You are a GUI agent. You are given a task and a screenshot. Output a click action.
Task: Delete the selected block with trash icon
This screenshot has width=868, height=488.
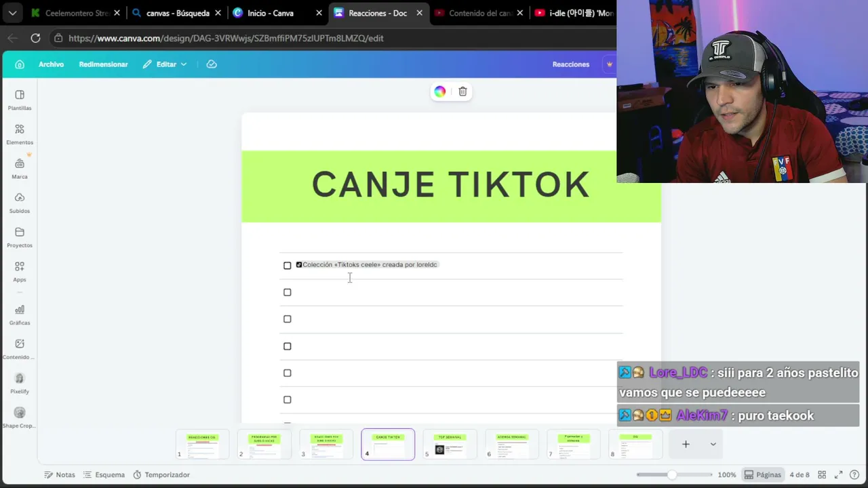pyautogui.click(x=462, y=91)
